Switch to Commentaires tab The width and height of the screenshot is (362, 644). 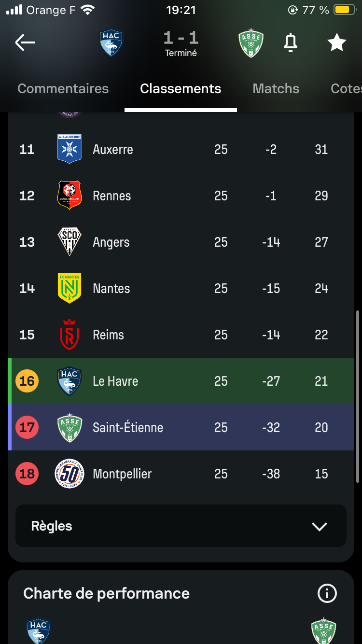coord(63,89)
